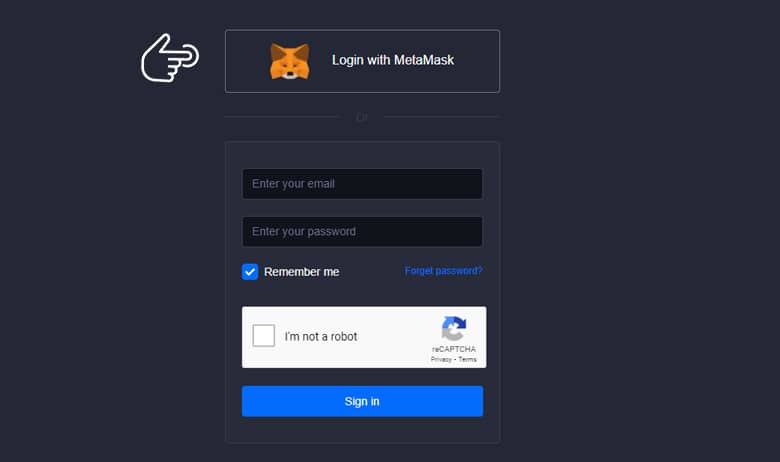Open the reCAPTCHA Privacy link

tap(441, 359)
